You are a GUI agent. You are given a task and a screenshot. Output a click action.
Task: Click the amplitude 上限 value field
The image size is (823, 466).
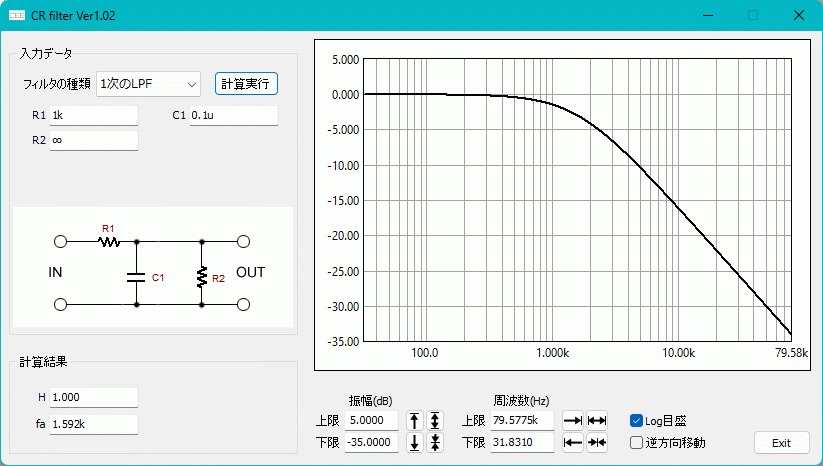click(371, 420)
